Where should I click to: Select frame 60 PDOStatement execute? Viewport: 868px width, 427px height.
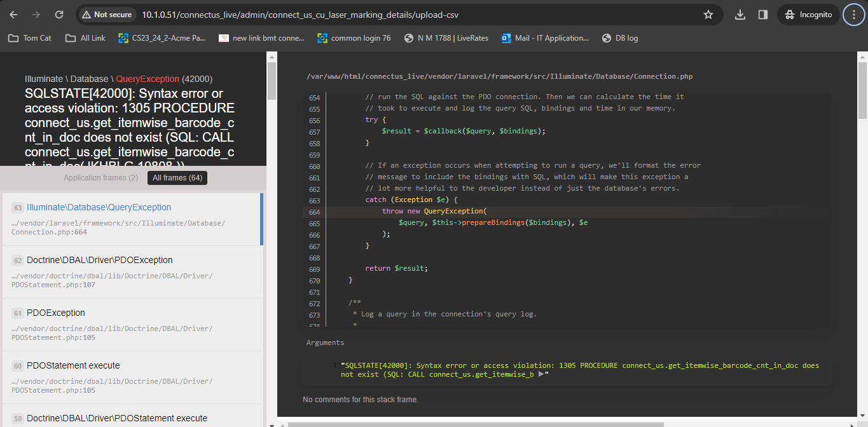pyautogui.click(x=132, y=377)
